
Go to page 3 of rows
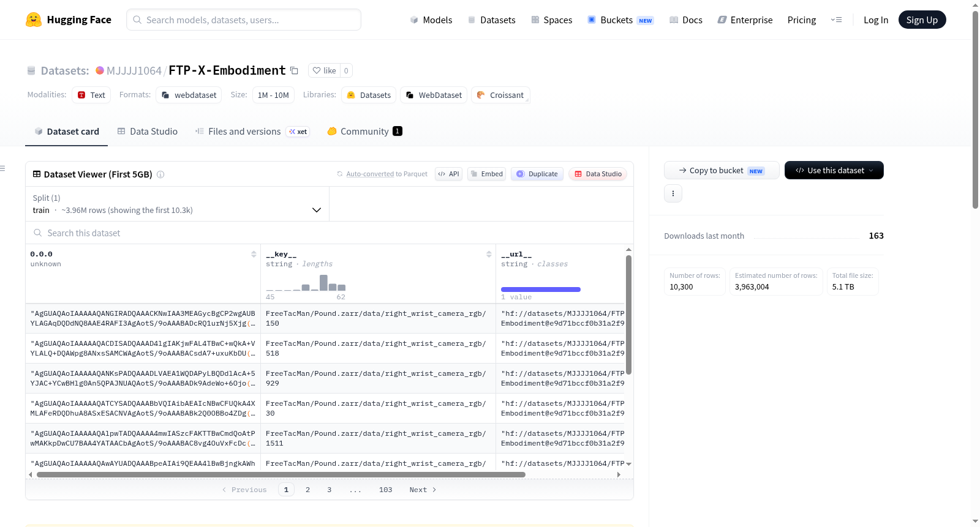pyautogui.click(x=330, y=490)
